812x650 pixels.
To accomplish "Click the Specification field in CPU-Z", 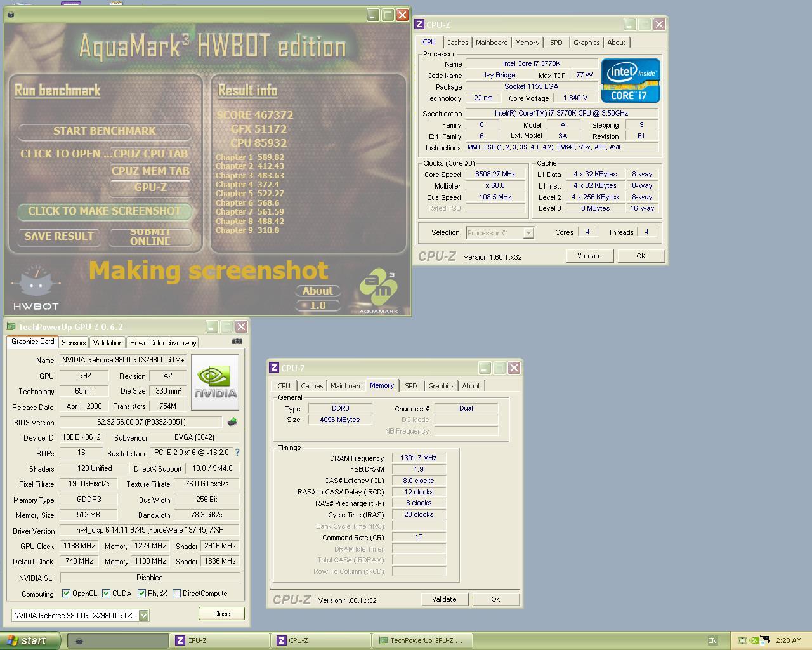I will coord(561,113).
